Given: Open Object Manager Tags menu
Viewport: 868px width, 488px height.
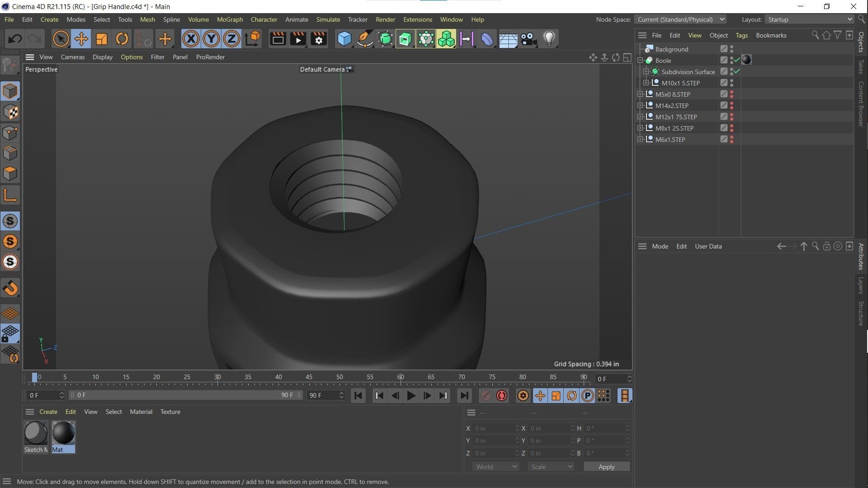Looking at the screenshot, I should tap(741, 35).
